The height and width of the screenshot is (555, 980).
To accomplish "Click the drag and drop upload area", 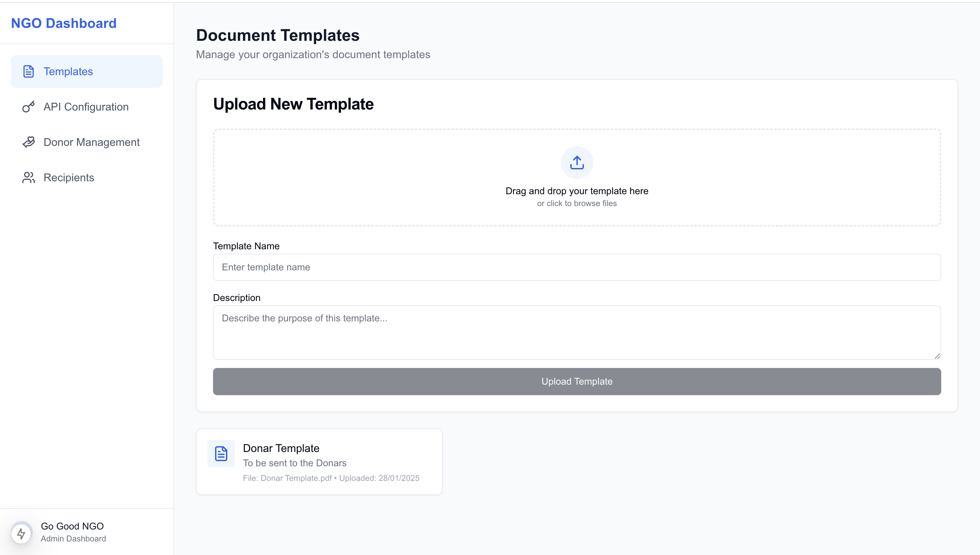I will coord(381,177).
